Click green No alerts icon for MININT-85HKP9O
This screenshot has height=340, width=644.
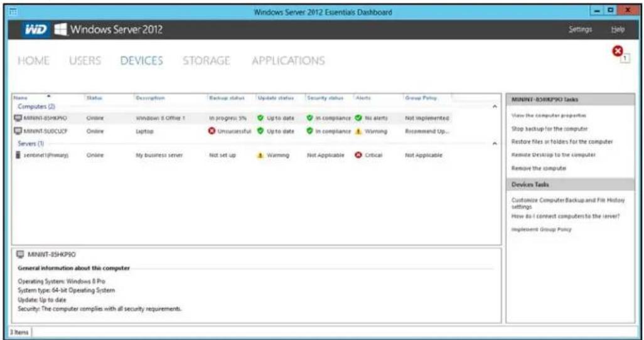tap(358, 119)
